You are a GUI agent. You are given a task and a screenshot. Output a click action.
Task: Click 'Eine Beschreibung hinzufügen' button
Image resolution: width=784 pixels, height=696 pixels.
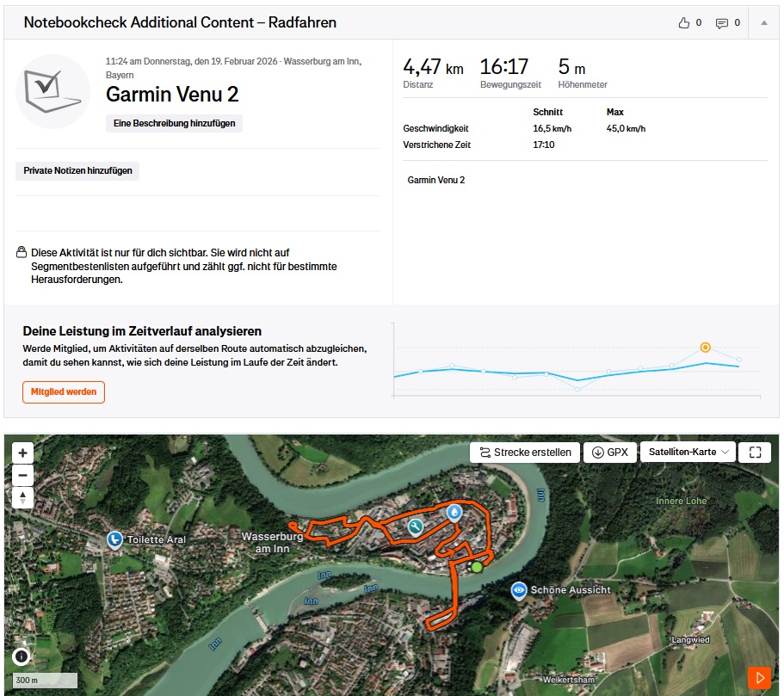(x=174, y=123)
